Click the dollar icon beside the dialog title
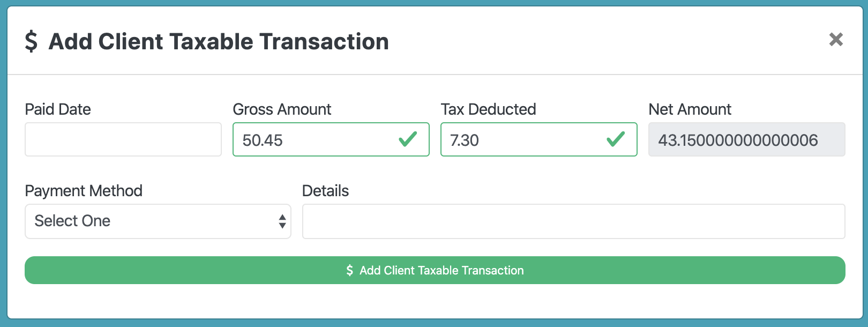868x327 pixels. pos(32,41)
